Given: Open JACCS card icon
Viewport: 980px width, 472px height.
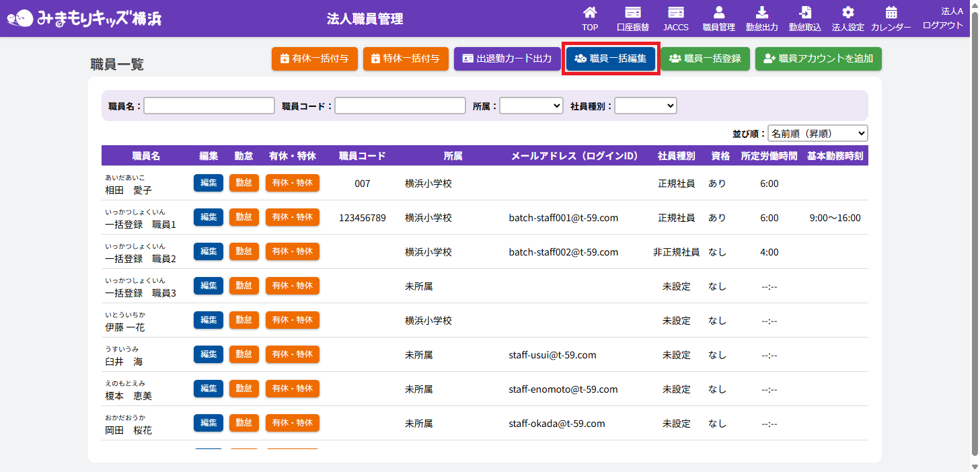Looking at the screenshot, I should point(675,13).
